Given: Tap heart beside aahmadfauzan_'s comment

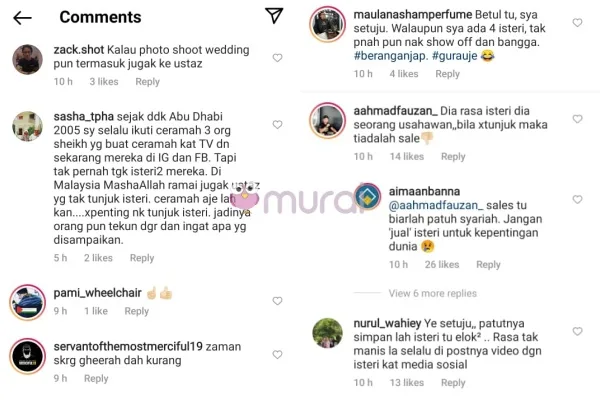Looking at the screenshot, I should [x=577, y=119].
